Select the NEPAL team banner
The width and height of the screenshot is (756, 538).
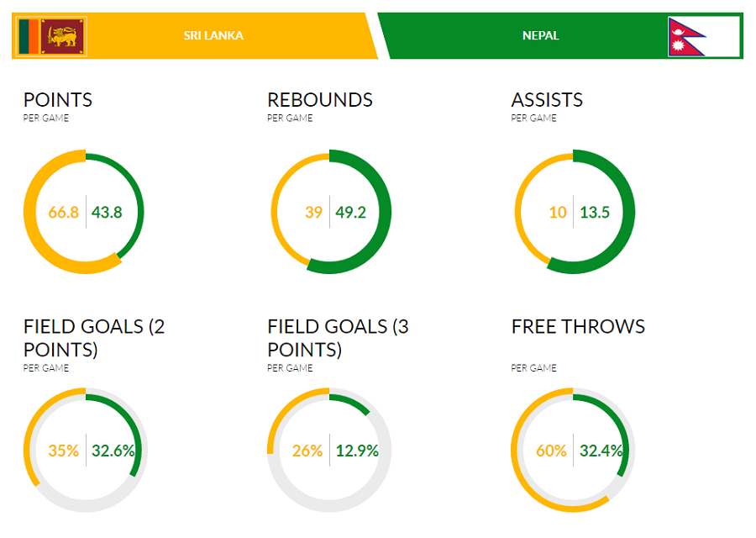click(x=540, y=36)
